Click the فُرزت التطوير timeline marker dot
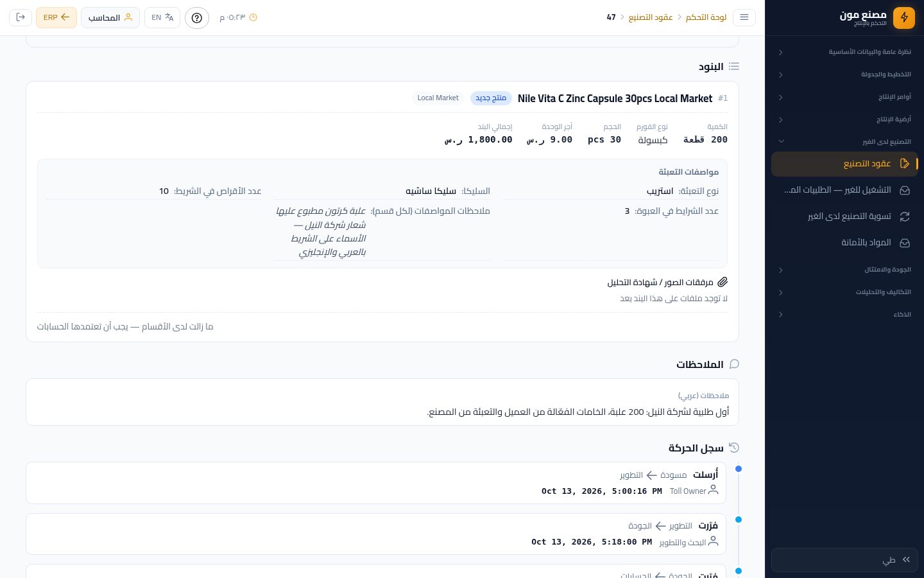924x578 pixels. pos(739,520)
